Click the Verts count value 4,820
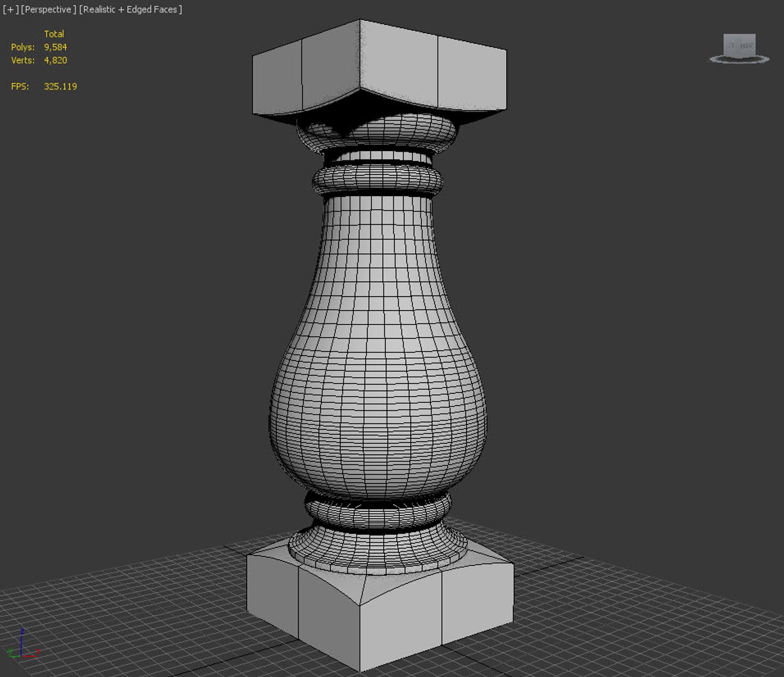Screen dimensions: 784x677 (55, 60)
